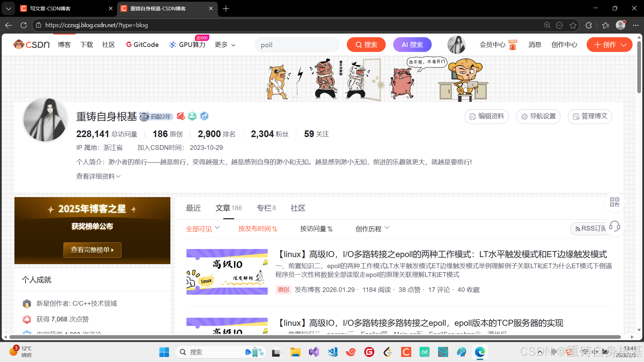
Task: Click the search magnifier 搜索 button
Action: 366,45
